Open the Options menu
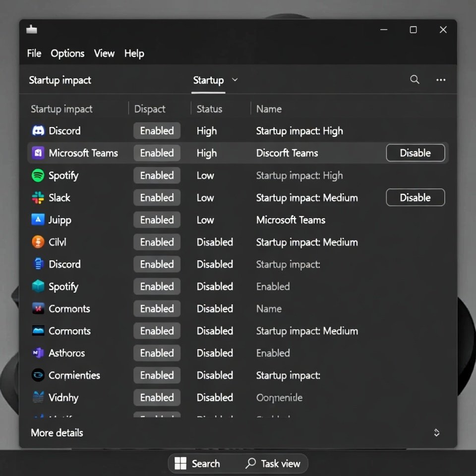Image resolution: width=476 pixels, height=476 pixels. (67, 54)
